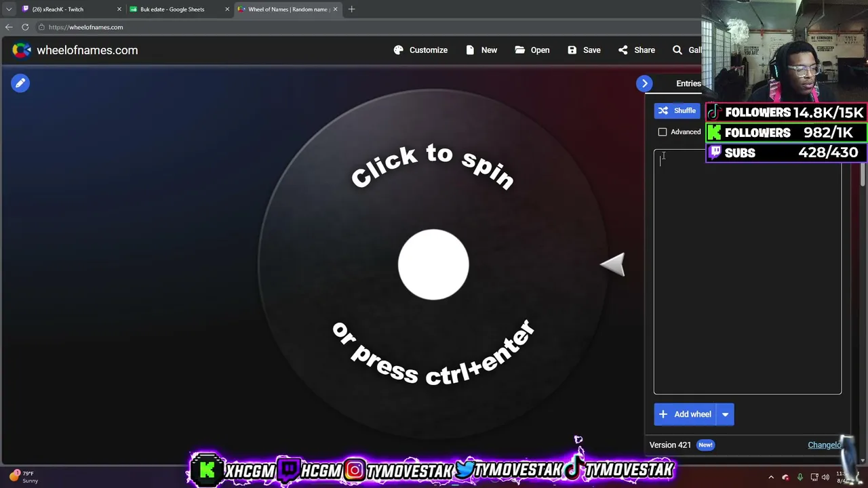Go back to the previous page

tap(9, 27)
